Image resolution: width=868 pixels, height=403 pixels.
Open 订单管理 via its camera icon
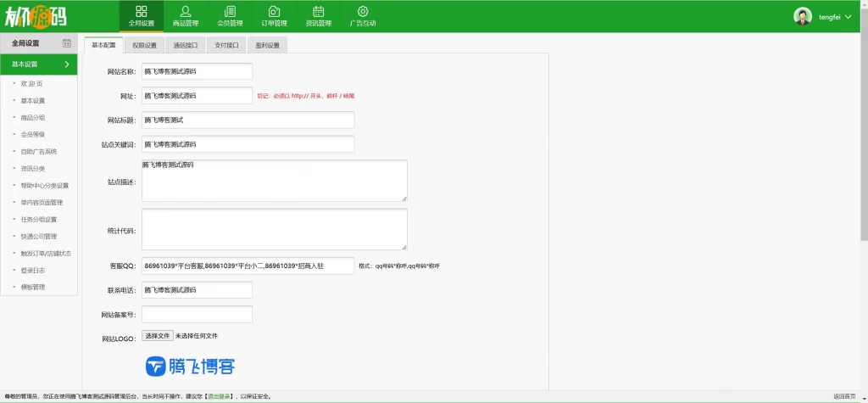pos(274,11)
